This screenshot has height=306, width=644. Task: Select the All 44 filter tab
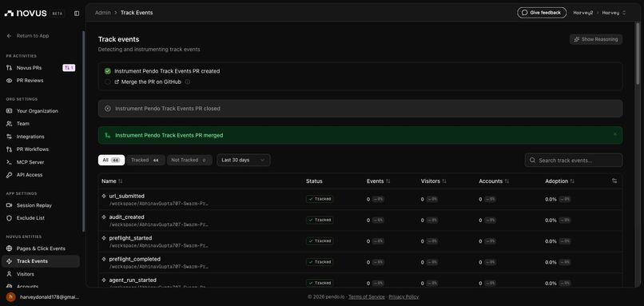111,160
